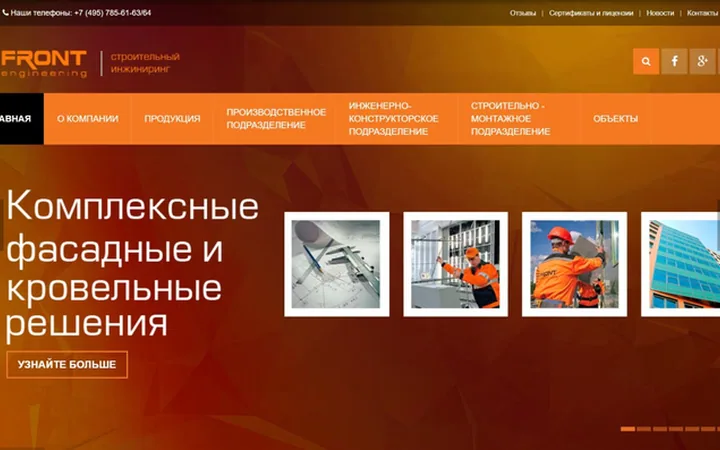
Task: Open the Отзывы link
Action: [523, 13]
